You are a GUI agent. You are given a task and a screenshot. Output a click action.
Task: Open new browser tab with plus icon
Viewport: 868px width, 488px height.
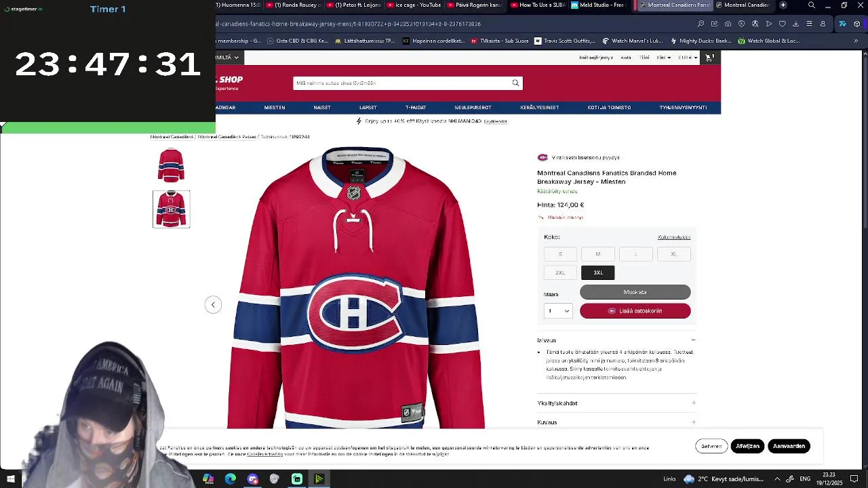[x=783, y=5]
